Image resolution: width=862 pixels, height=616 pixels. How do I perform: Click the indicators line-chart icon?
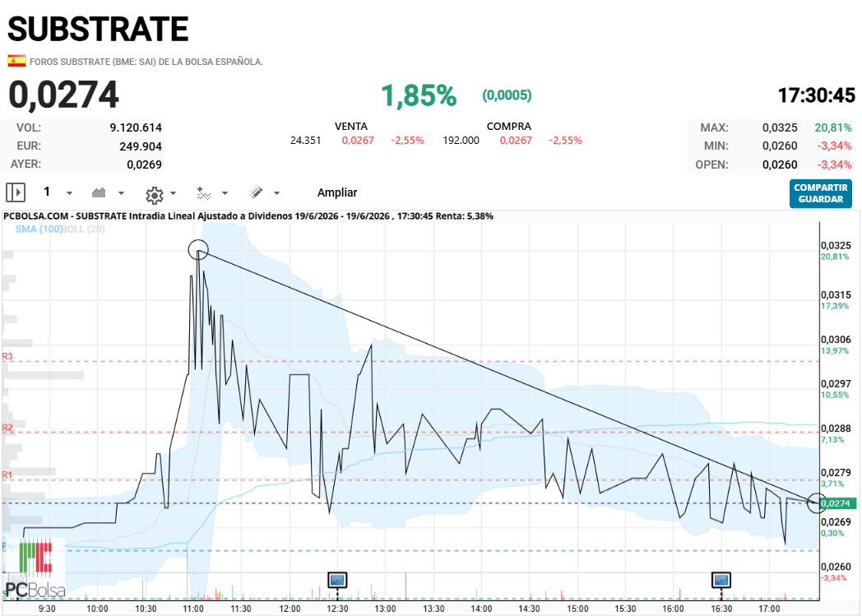(203, 193)
